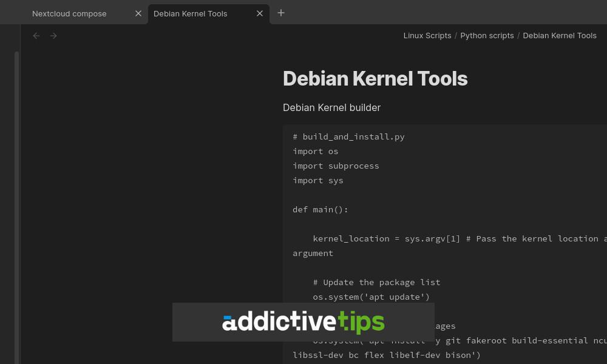Screen dimensions: 607x364
Task: Close the Debian Kernel Tools tab
Action: pos(260,13)
